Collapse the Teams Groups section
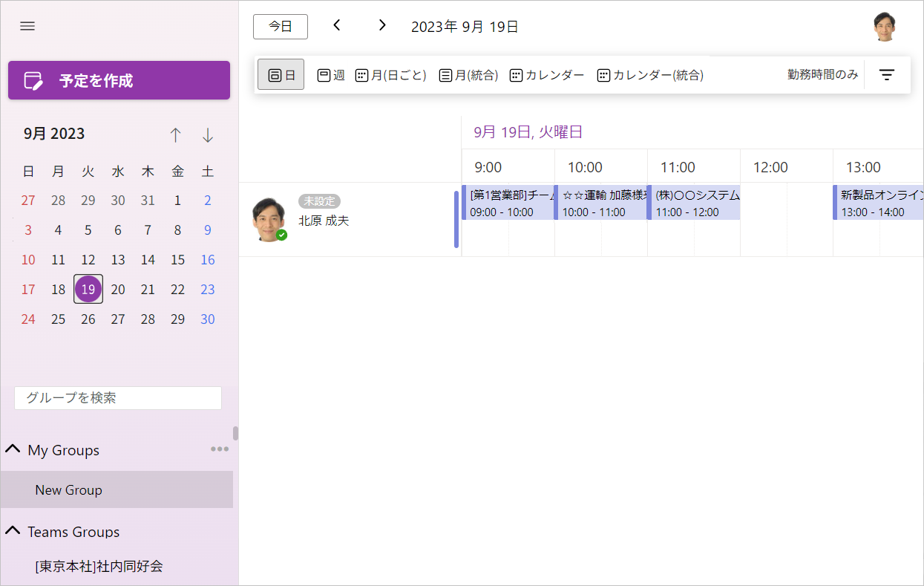924x586 pixels. [13, 532]
